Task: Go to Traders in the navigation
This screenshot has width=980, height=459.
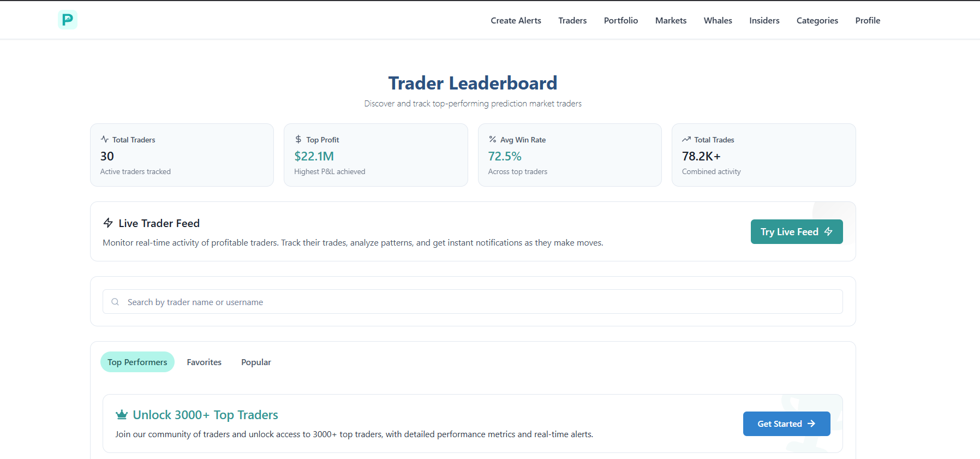Action: [572, 21]
